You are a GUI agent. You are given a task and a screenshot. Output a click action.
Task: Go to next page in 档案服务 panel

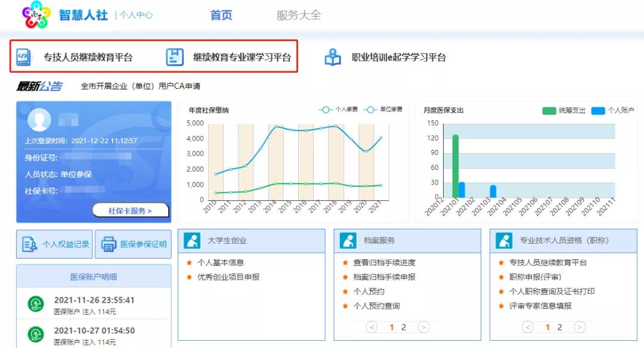(x=423, y=327)
